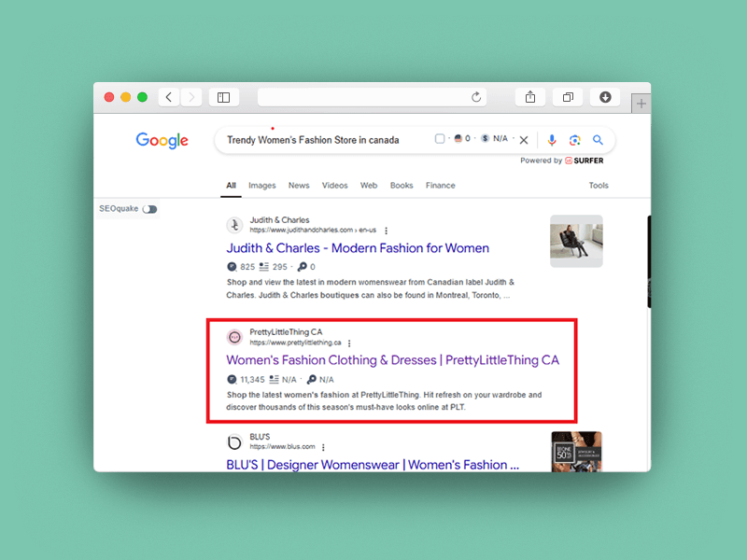Screen dimensions: 747x560
Task: Show Safari downloads
Action: pos(605,97)
